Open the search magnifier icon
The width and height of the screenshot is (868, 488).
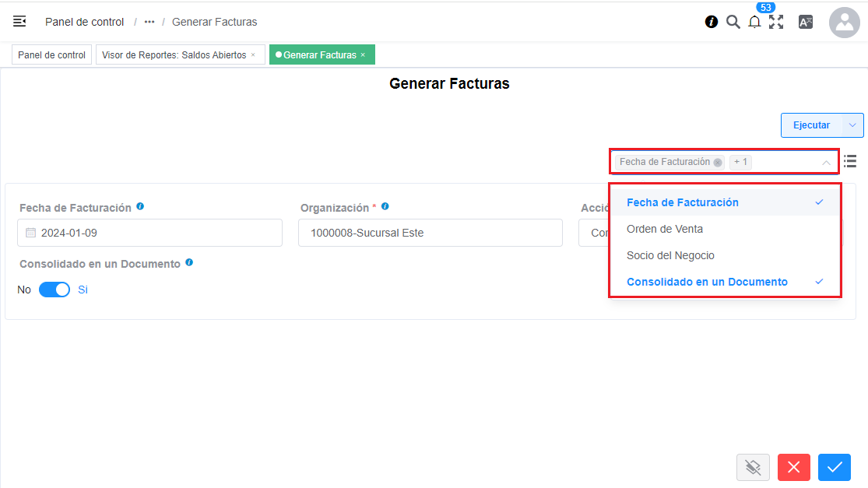click(733, 22)
